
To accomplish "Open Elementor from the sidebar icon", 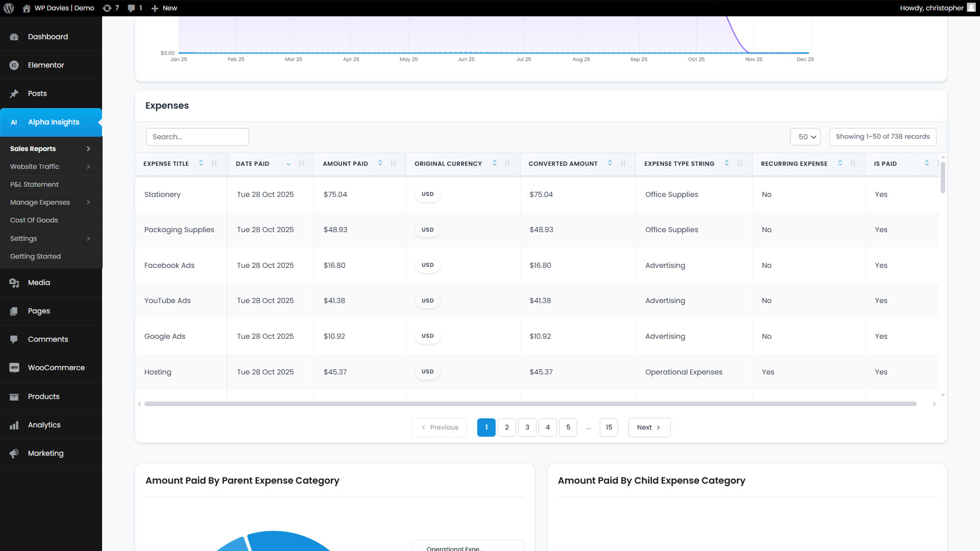I will click(x=14, y=65).
